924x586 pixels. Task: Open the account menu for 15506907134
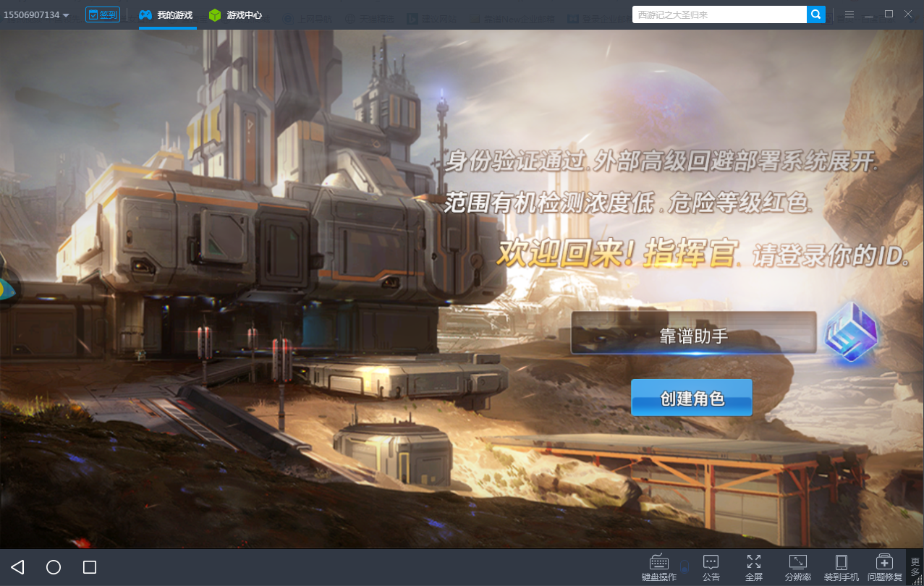[37, 14]
